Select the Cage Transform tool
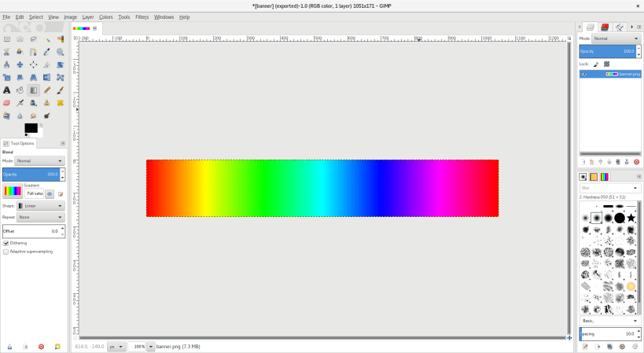Viewport: 644px width, 353px height. point(61,78)
